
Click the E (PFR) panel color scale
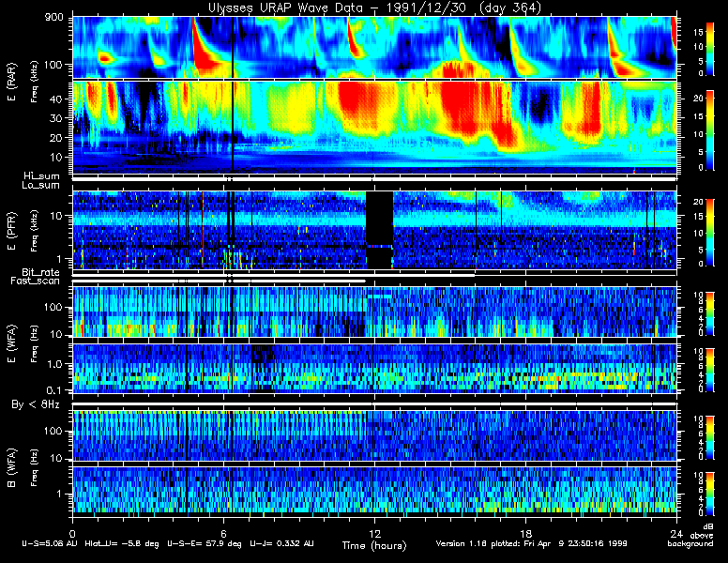[683, 230]
